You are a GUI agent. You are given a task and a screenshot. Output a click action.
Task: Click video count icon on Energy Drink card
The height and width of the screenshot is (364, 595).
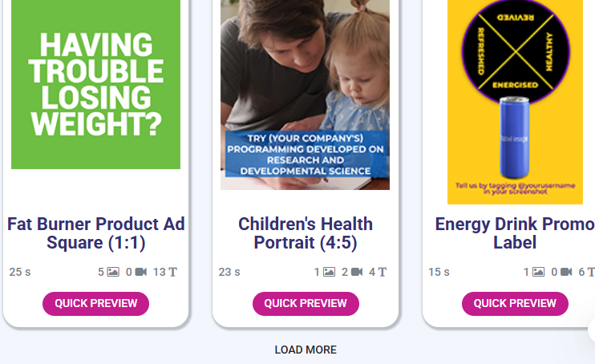coord(566,272)
